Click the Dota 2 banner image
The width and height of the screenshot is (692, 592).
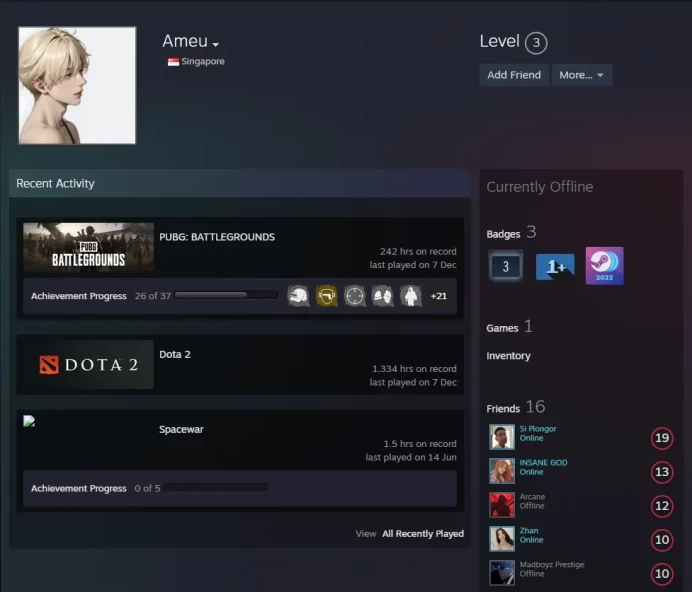point(88,364)
